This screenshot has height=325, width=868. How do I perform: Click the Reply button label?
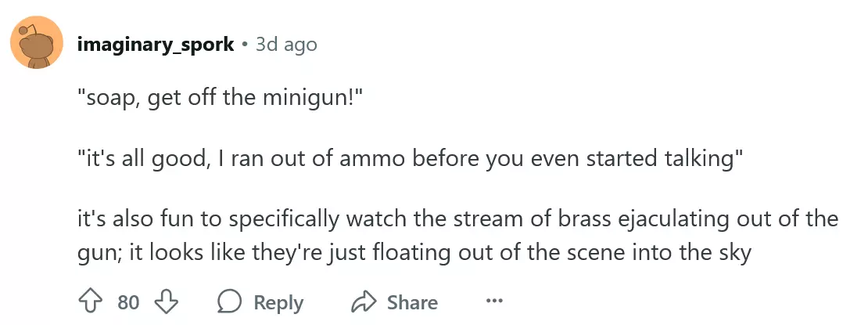[x=278, y=302]
